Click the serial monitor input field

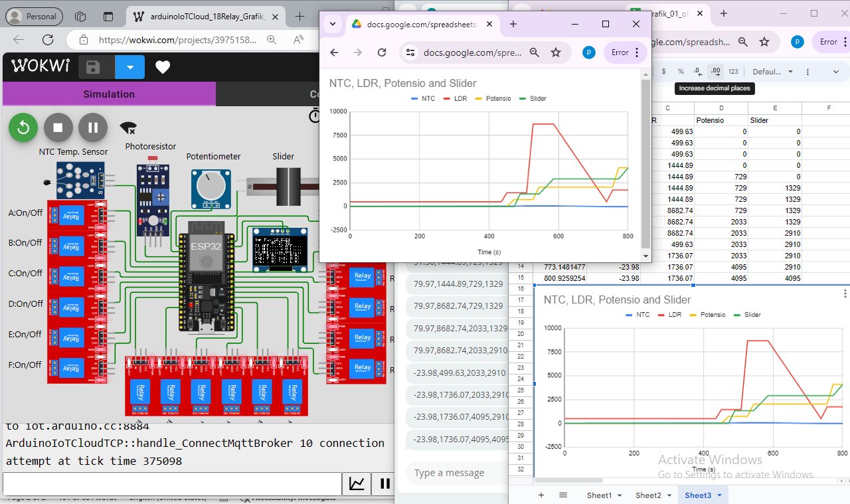[171, 483]
